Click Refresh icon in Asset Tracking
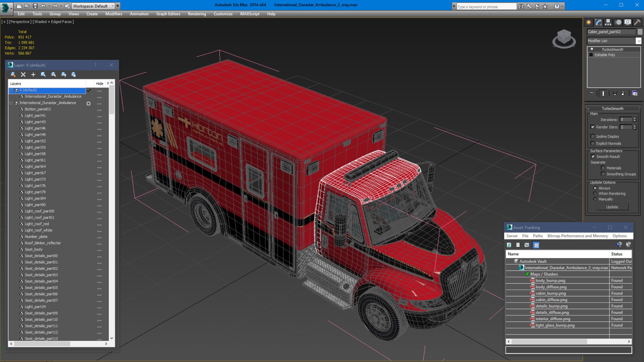Screen dimensions: 644x362 coord(509,245)
